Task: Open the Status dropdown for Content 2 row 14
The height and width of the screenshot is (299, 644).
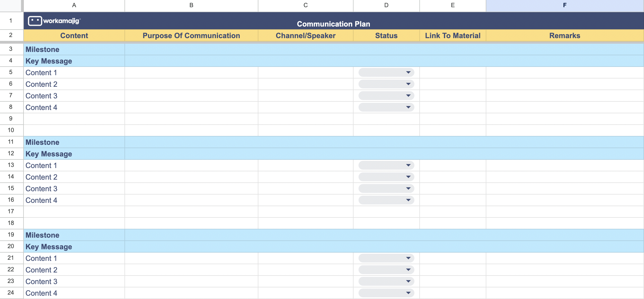Action: (386, 177)
